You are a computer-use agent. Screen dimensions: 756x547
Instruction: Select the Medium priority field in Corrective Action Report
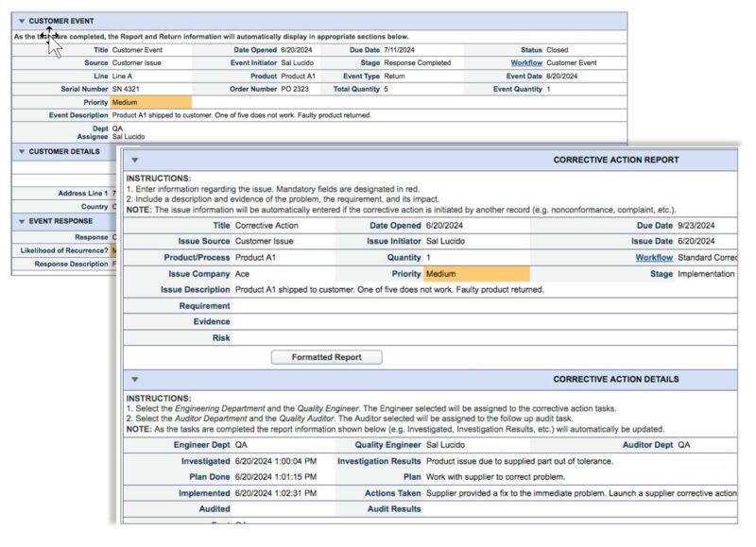tap(476, 274)
